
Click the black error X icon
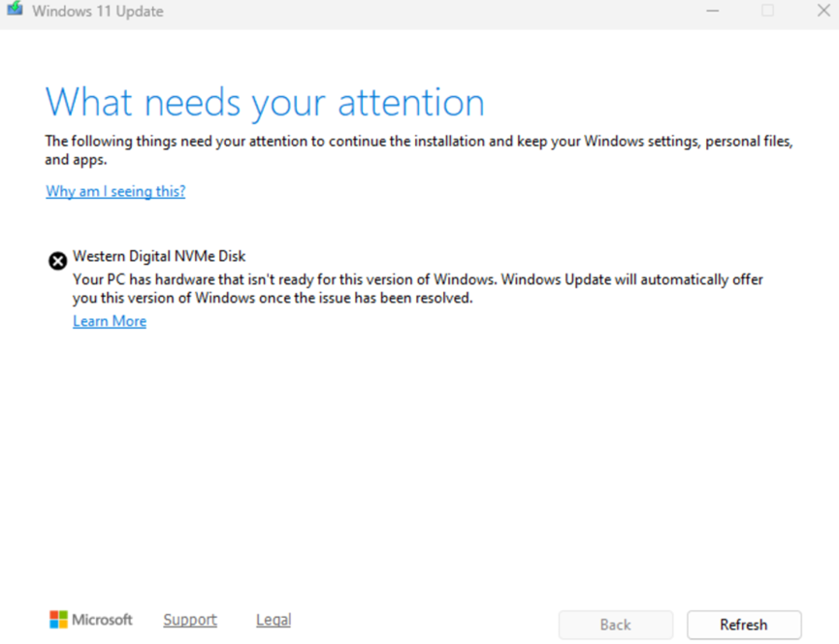(58, 261)
